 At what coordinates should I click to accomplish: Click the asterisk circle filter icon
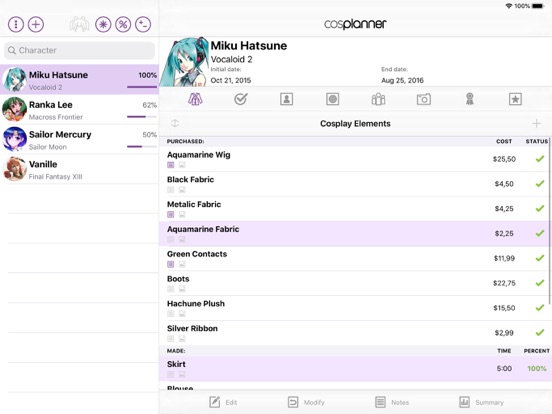103,24
